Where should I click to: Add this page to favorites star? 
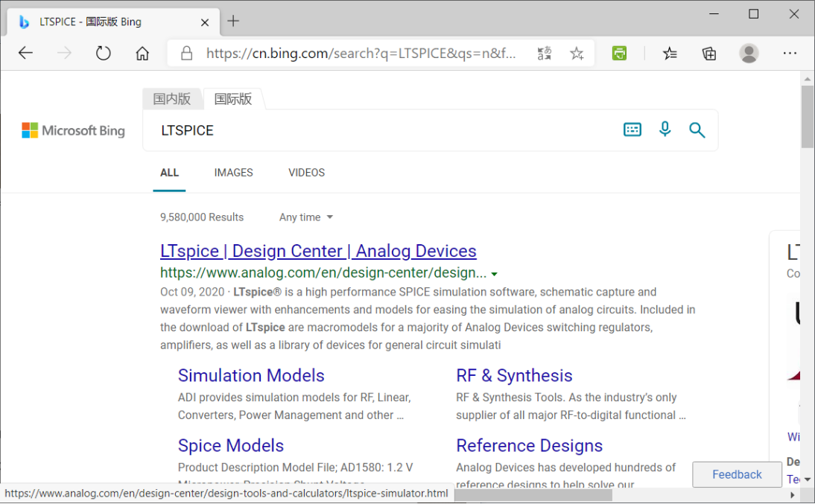click(577, 53)
